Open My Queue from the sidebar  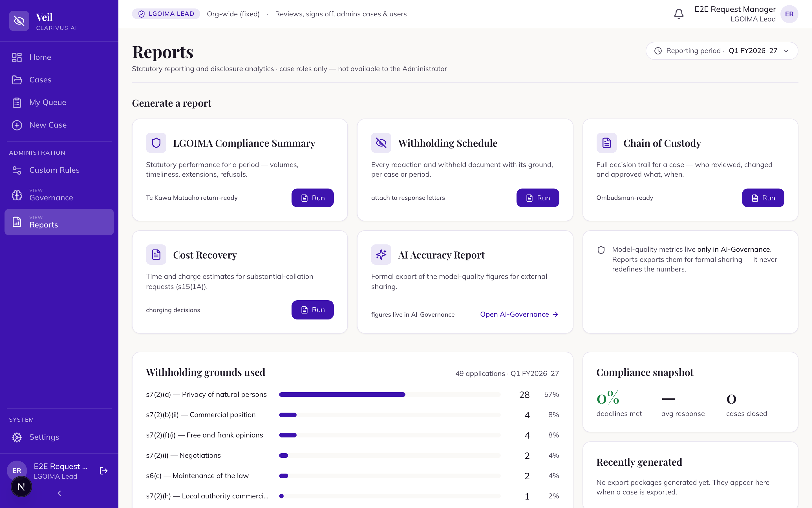click(x=59, y=102)
